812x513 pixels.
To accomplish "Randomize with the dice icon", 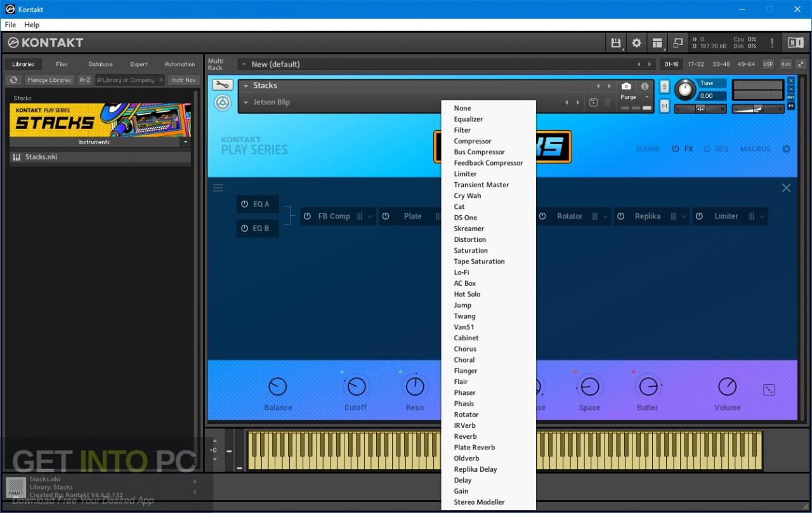I will pyautogui.click(x=769, y=390).
